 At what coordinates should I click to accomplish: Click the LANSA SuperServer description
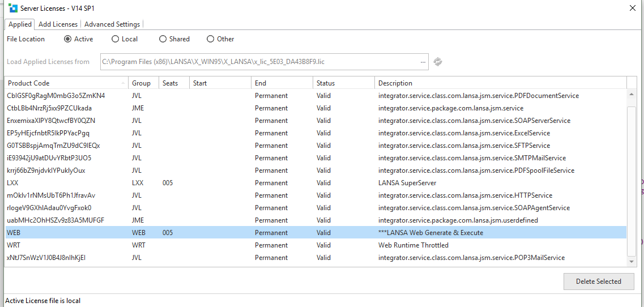tap(407, 183)
